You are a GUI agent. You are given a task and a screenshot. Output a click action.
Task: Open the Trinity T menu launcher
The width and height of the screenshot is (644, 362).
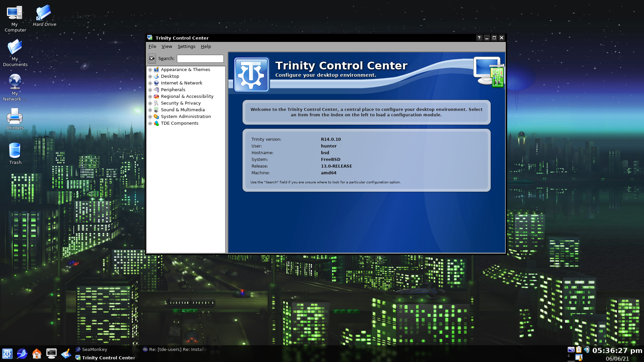(7, 354)
